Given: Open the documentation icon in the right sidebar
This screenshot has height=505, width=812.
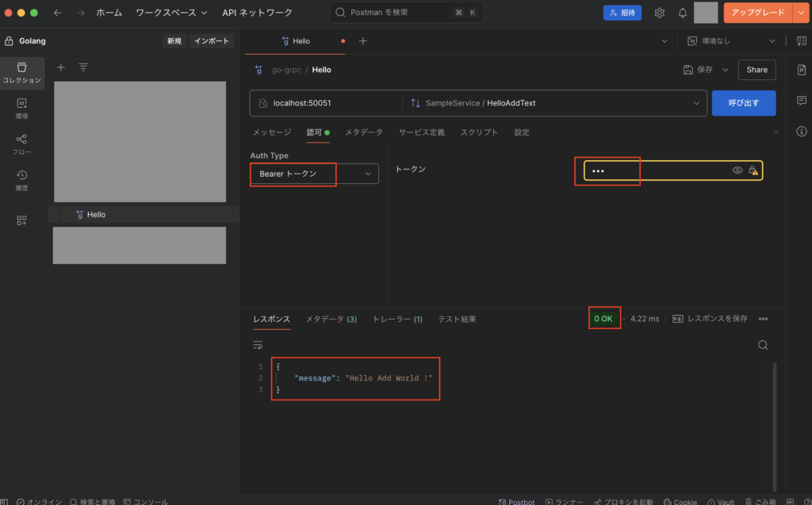Looking at the screenshot, I should (801, 70).
